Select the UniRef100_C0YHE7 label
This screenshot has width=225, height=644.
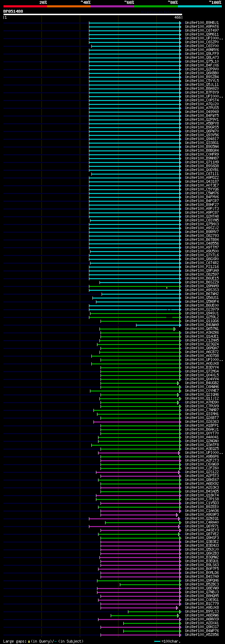pos(202,390)
